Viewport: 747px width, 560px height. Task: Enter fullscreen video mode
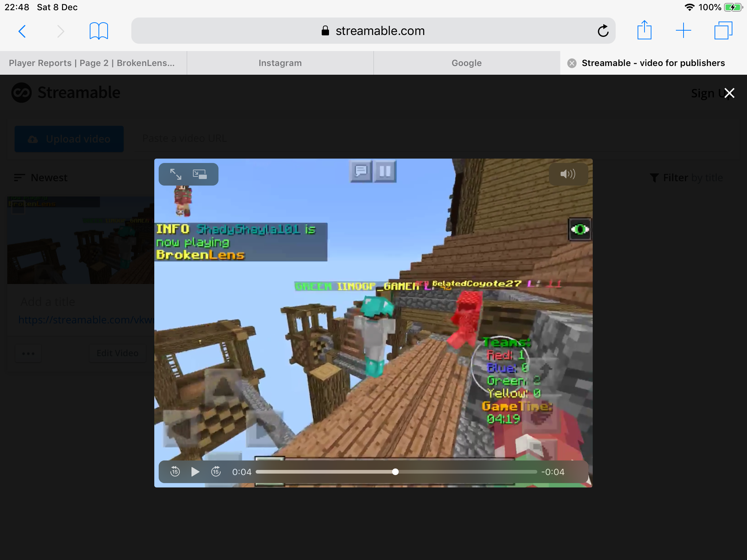[176, 174]
